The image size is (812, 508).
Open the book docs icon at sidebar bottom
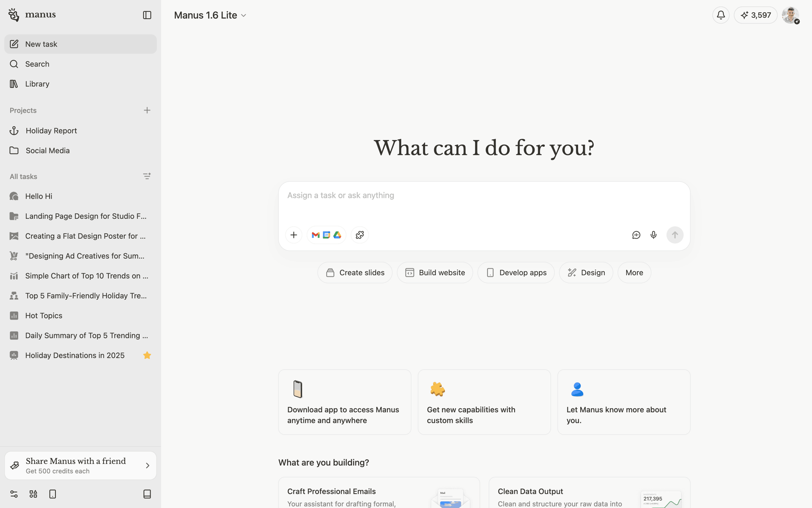[147, 494]
